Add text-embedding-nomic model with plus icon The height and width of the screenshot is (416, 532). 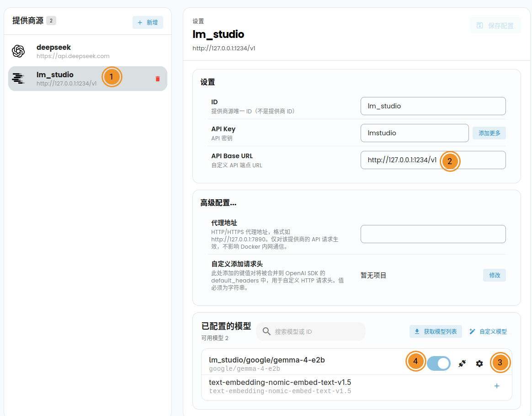[497, 386]
